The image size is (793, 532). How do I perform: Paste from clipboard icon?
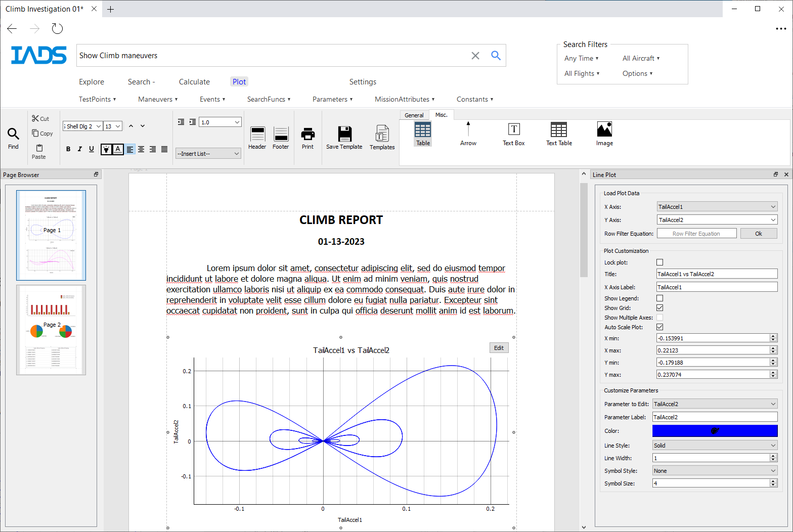point(39,151)
